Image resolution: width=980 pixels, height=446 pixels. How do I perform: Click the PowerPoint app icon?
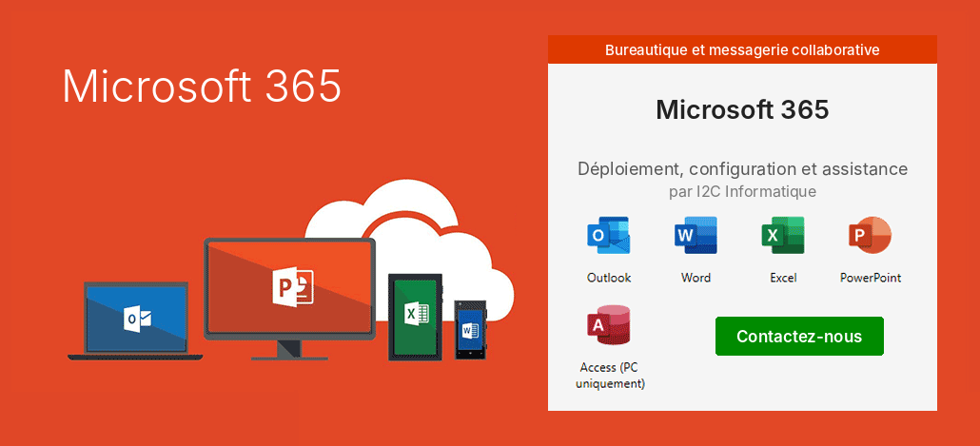click(x=870, y=236)
